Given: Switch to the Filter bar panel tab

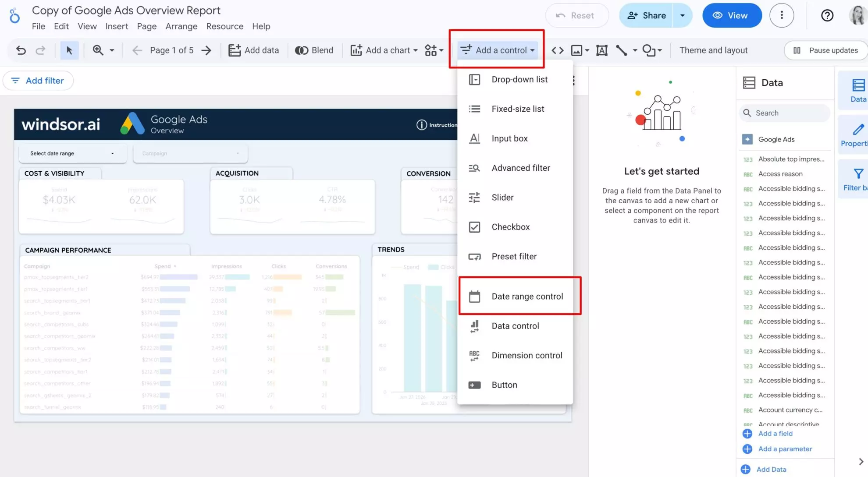Looking at the screenshot, I should pyautogui.click(x=858, y=179).
